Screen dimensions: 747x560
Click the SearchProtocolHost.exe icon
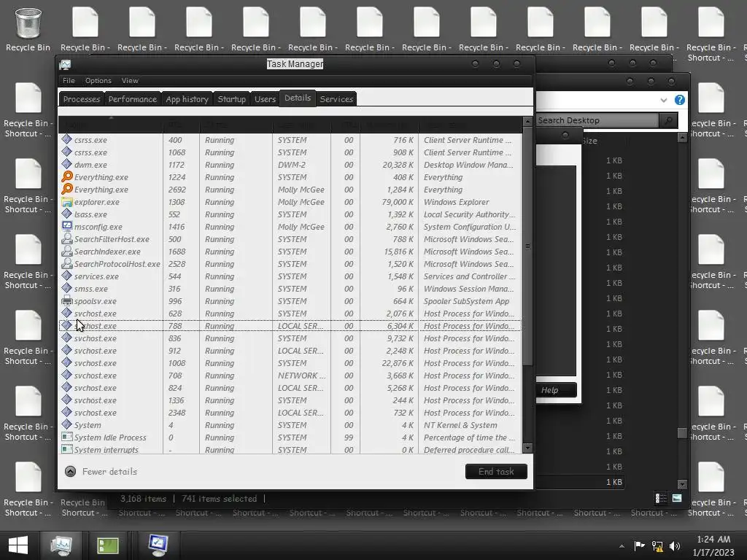click(x=67, y=263)
